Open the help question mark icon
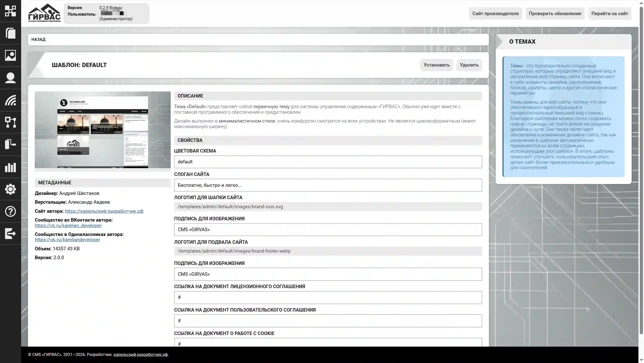Viewport: 644px width, 363px height. point(10,211)
